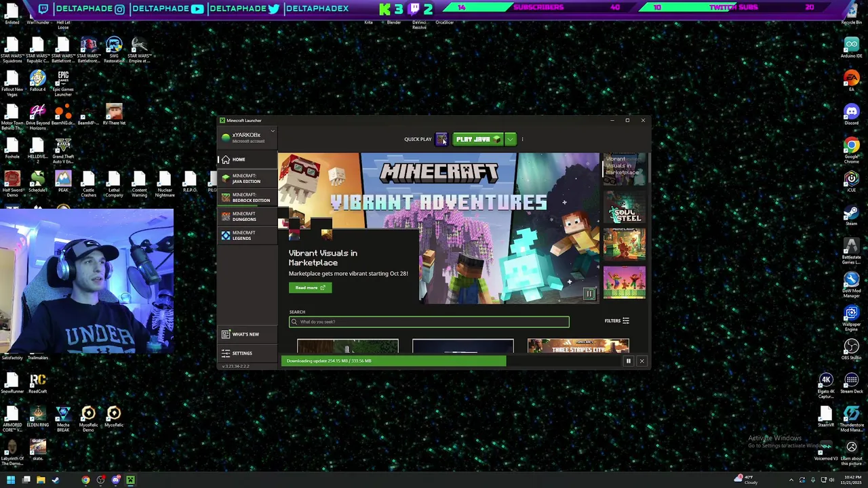Open the Three Stripes City news card
Screen dimensions: 868x488
(x=578, y=347)
